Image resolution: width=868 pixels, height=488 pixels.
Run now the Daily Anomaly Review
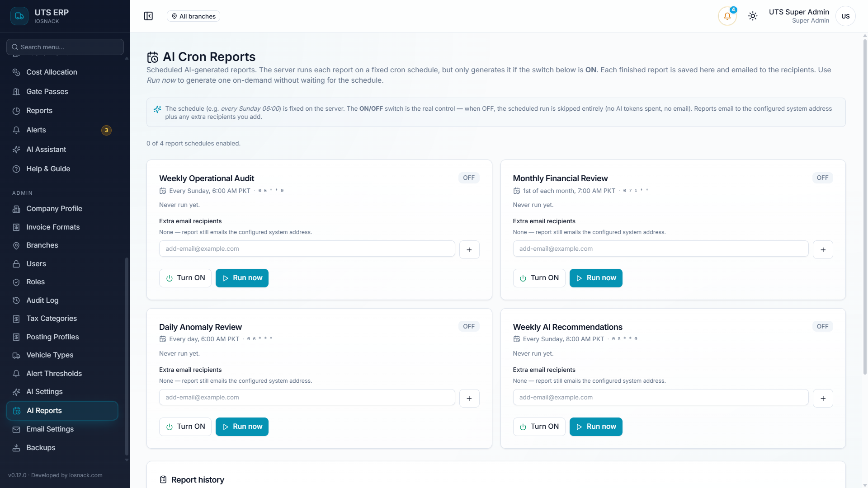242,427
